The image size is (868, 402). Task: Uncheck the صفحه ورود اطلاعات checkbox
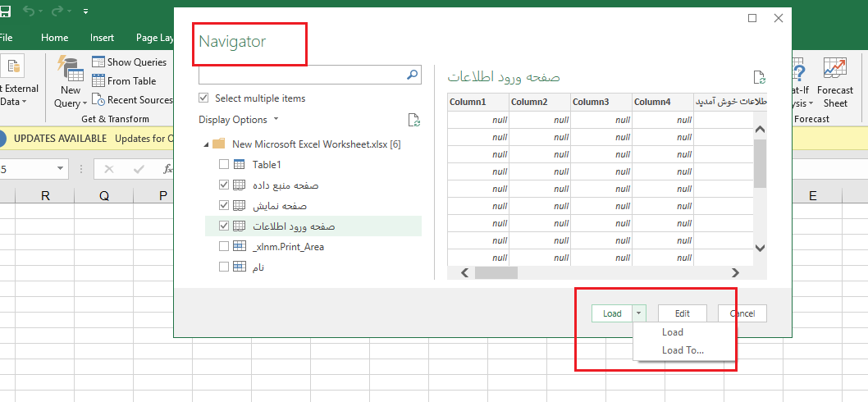coord(224,226)
